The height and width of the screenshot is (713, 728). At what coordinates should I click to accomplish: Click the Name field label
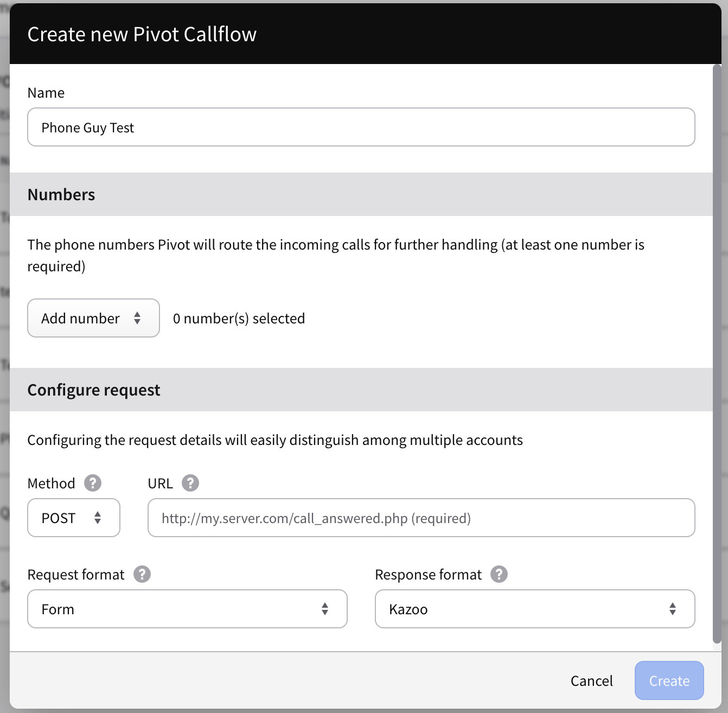click(46, 93)
